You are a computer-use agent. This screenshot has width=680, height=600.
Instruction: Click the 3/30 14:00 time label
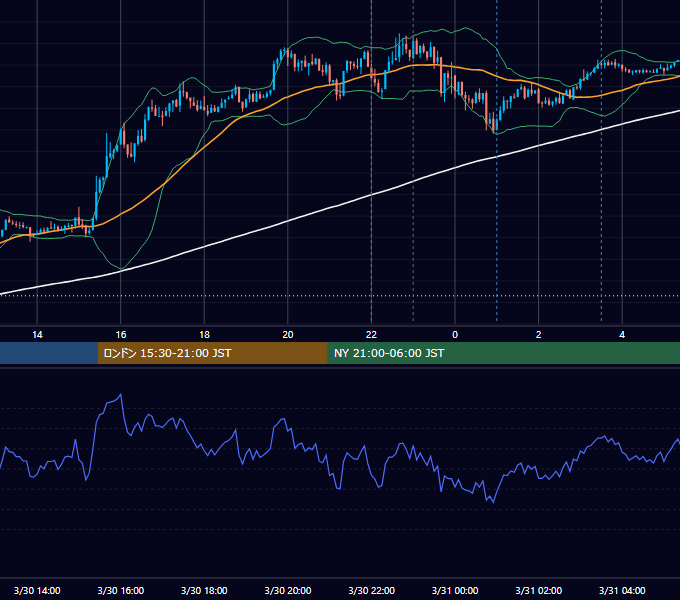(x=37, y=590)
